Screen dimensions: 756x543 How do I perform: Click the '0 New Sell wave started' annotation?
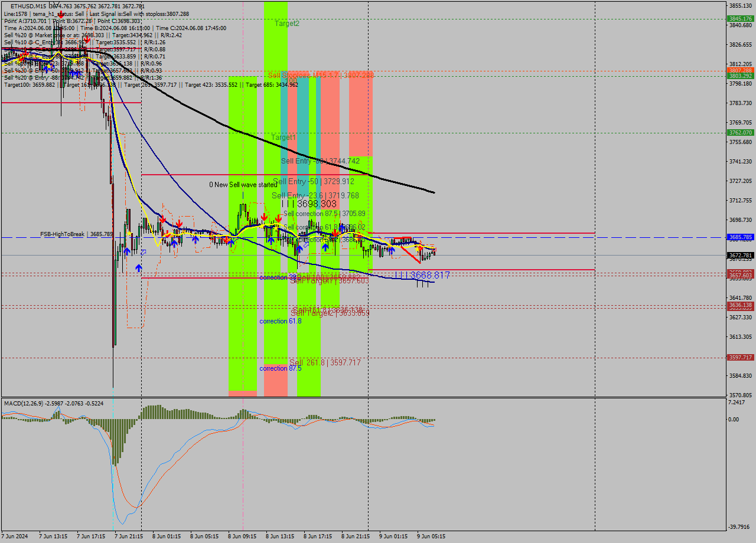tap(243, 185)
